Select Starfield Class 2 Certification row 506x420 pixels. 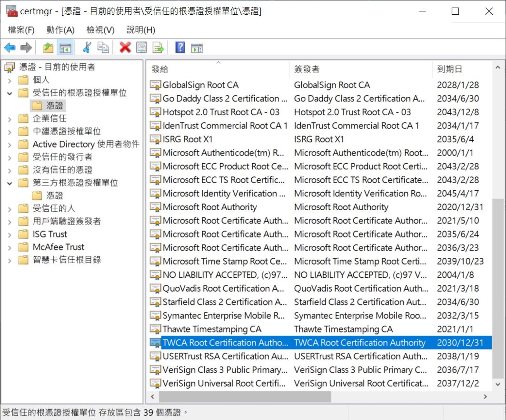[320, 302]
